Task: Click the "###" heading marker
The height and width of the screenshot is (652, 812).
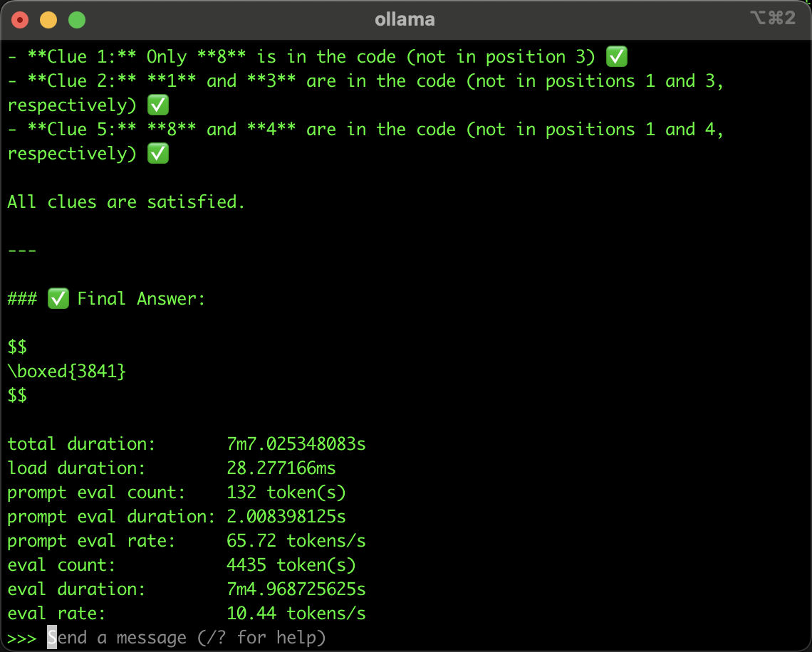Action: click(x=21, y=299)
